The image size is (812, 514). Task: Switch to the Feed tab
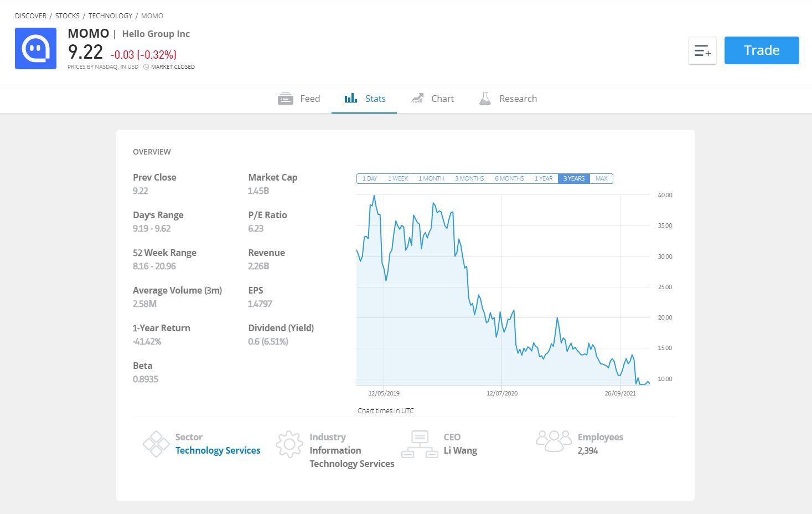[x=309, y=99]
